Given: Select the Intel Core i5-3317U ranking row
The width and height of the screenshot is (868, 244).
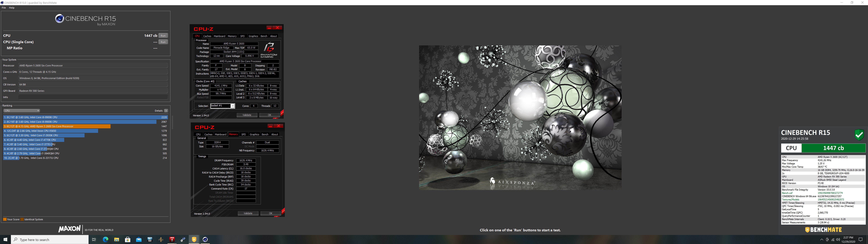Looking at the screenshot, I should (85, 158).
